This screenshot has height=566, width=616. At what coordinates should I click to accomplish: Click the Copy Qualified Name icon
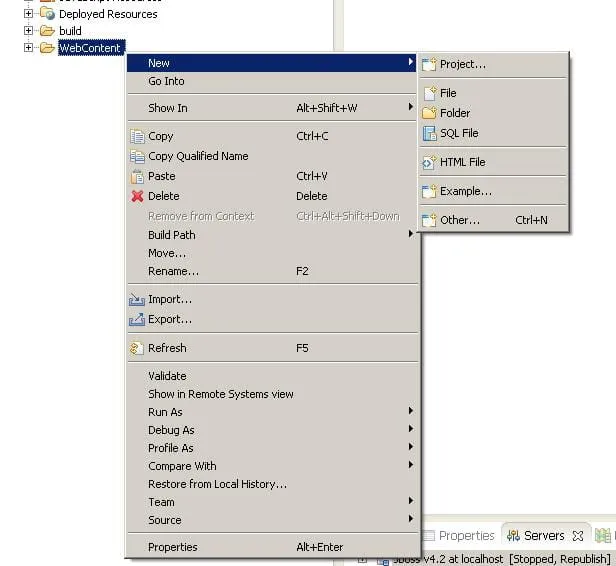pos(137,156)
